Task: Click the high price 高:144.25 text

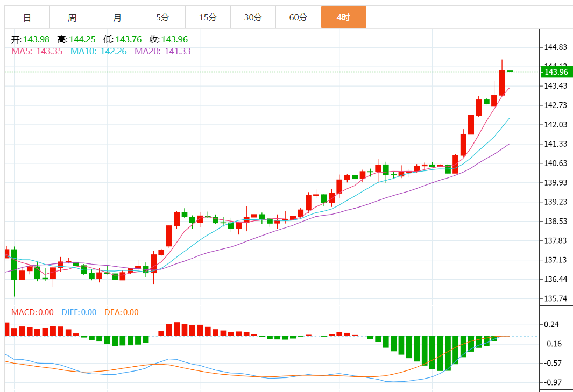Action: pos(76,39)
